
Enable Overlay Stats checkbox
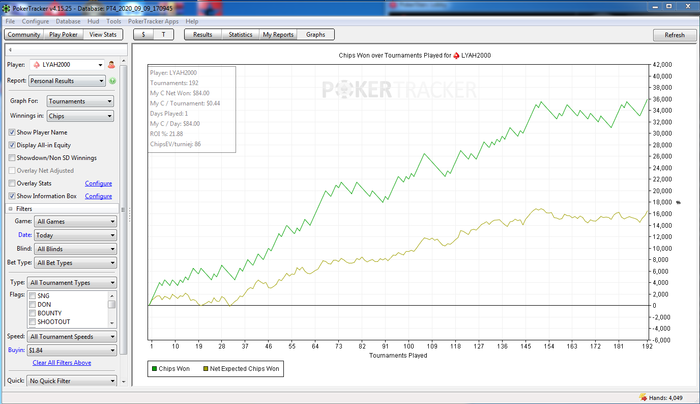tap(12, 183)
